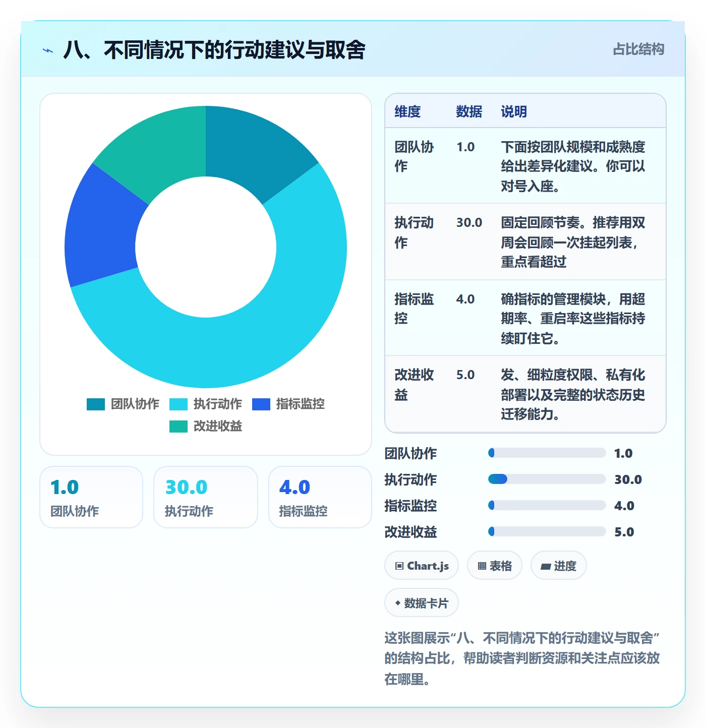
Task: Toggle the 指标监控 legend color swatch
Action: pos(261,404)
